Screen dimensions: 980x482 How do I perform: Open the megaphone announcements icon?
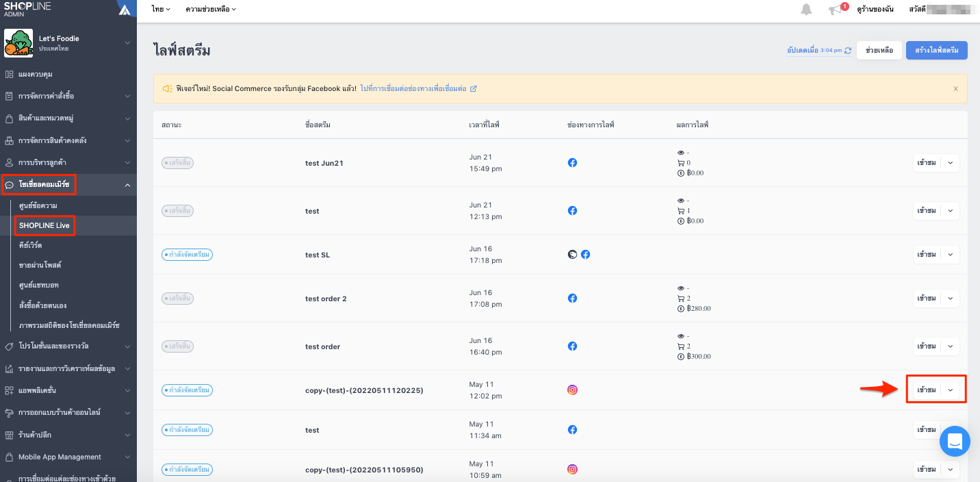834,10
